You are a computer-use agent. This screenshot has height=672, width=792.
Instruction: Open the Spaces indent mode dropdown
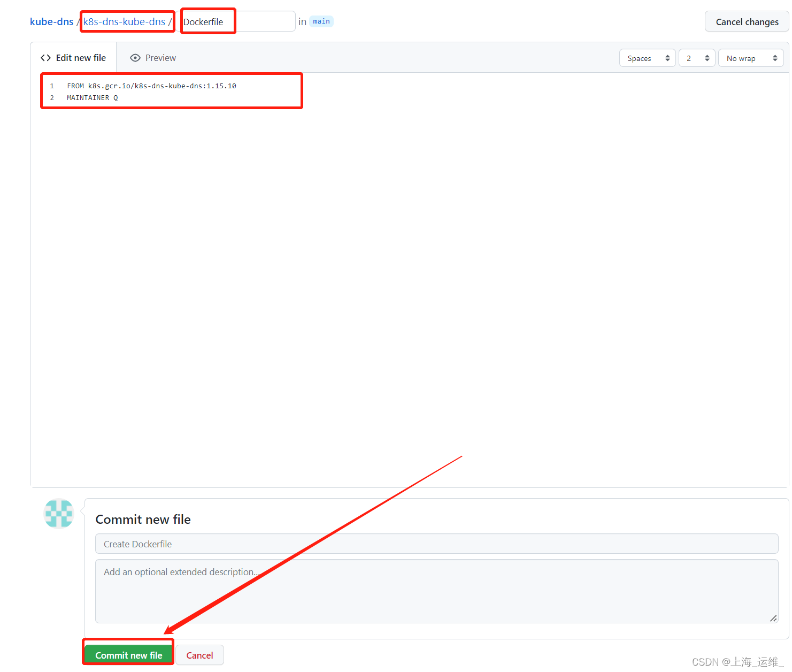click(x=648, y=58)
